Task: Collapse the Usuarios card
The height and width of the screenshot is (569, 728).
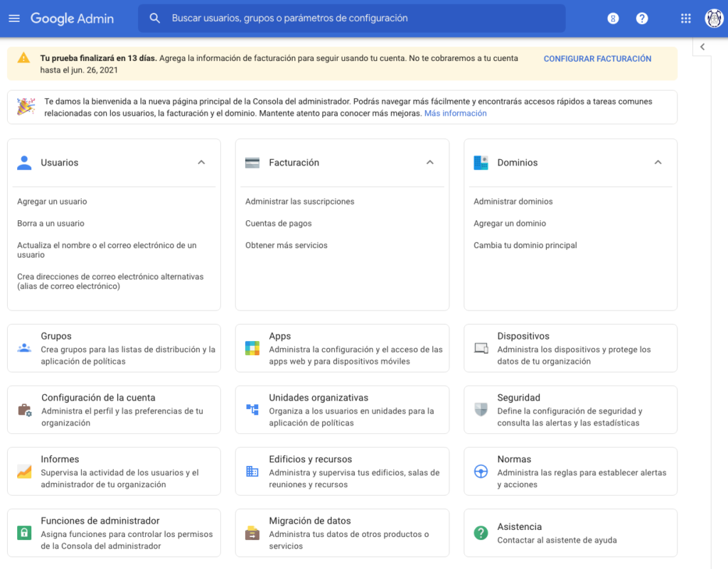Action: [x=201, y=162]
